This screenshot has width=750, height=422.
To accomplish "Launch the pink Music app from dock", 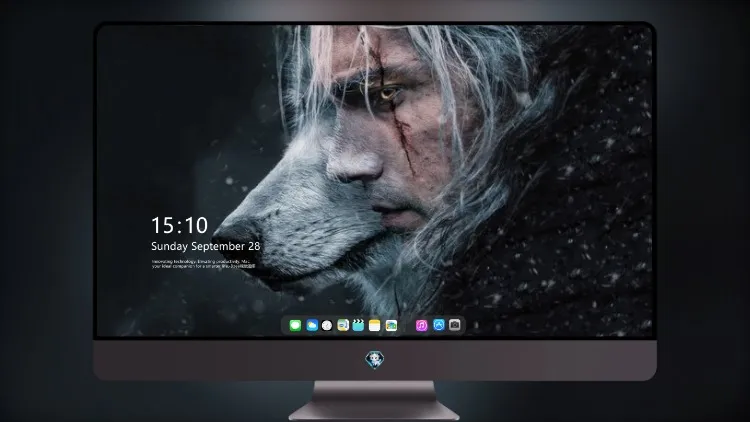I will [421, 325].
